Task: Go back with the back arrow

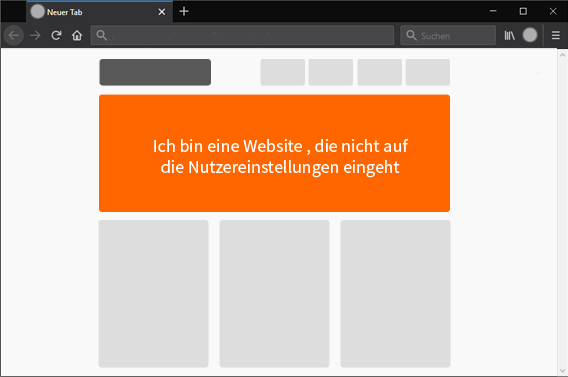Action: click(14, 35)
